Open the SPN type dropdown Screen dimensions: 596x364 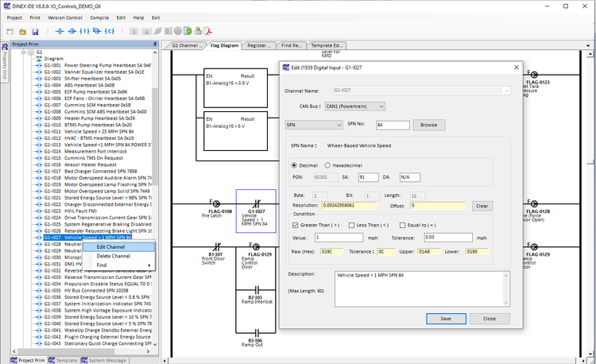point(314,125)
